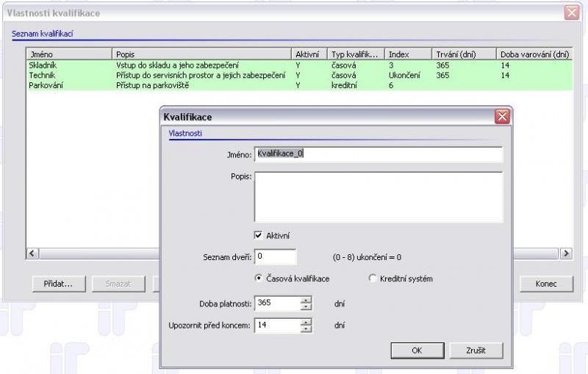Close the Kvalifikace dialog window

pyautogui.click(x=502, y=117)
